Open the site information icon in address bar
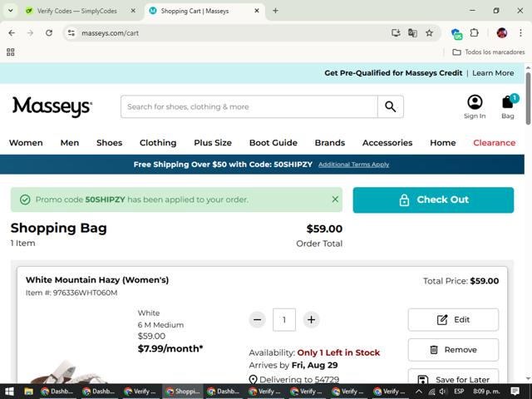The width and height of the screenshot is (532, 399). coord(71,33)
